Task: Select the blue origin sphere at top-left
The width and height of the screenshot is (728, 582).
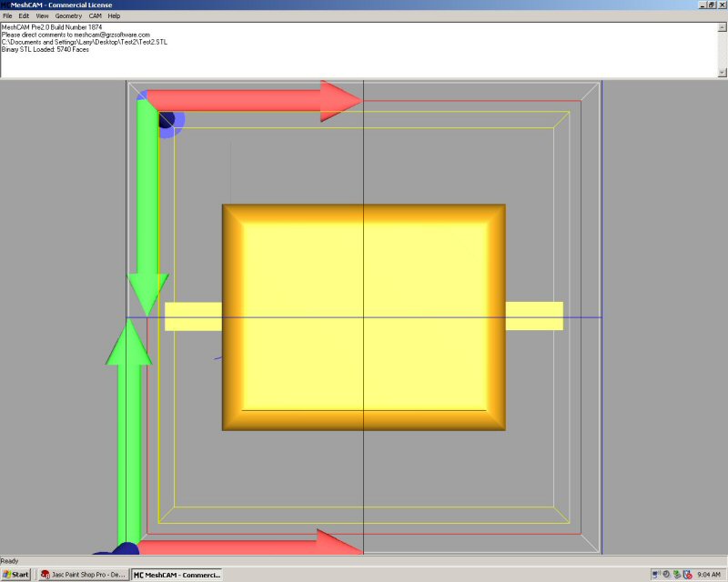Action: pyautogui.click(x=170, y=121)
